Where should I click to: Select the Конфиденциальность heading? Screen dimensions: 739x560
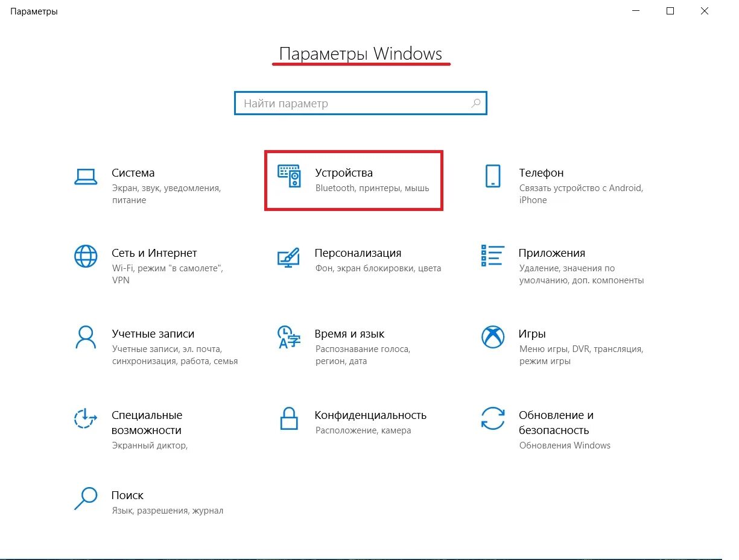[x=370, y=415]
